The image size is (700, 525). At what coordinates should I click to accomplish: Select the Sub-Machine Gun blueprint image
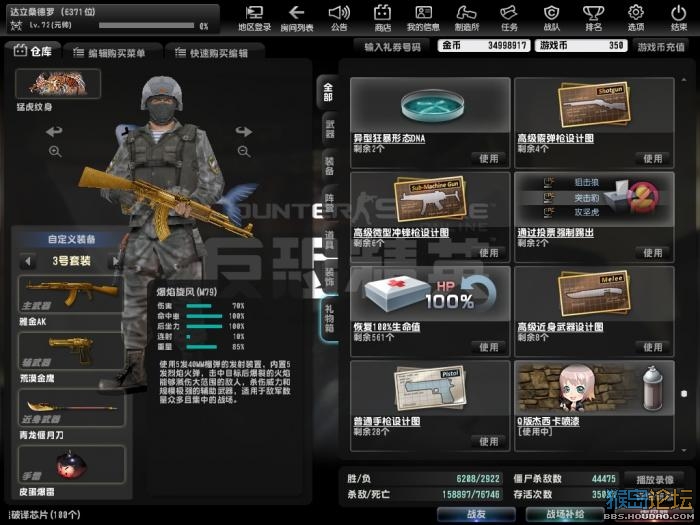[x=430, y=200]
